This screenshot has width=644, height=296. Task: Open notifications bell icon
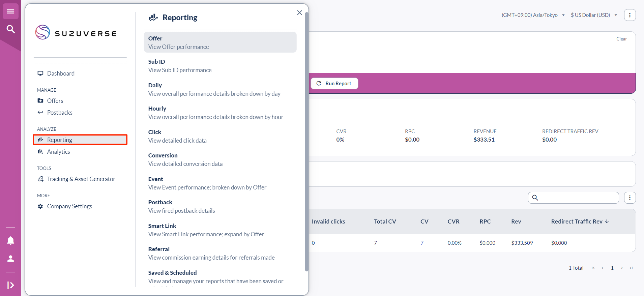point(10,240)
